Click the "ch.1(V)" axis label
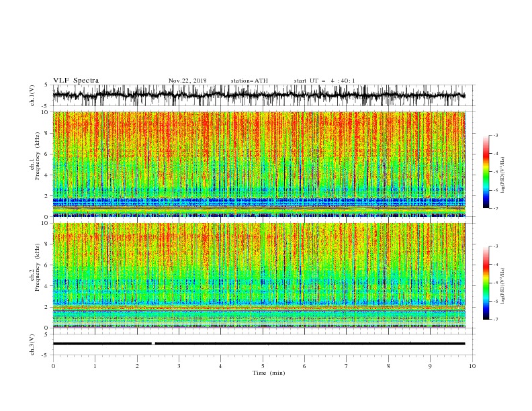Viewport: 532px width, 411px height. [x=32, y=95]
